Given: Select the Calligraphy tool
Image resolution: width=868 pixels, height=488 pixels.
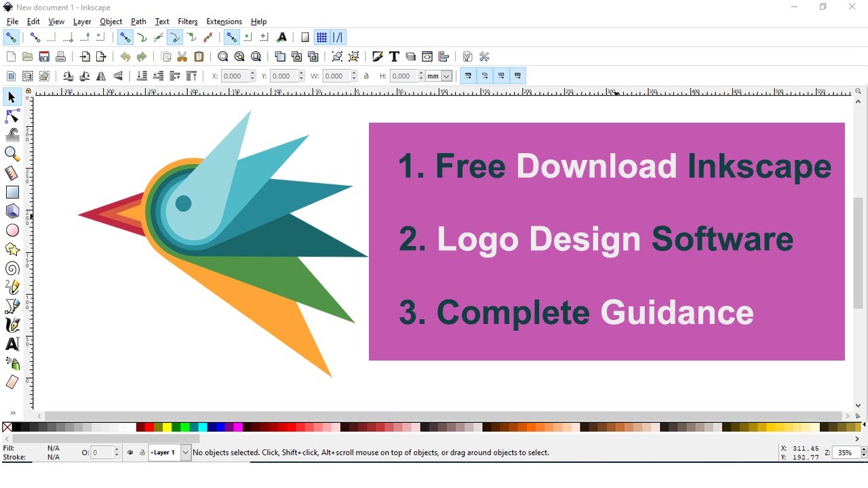Looking at the screenshot, I should coord(12,325).
